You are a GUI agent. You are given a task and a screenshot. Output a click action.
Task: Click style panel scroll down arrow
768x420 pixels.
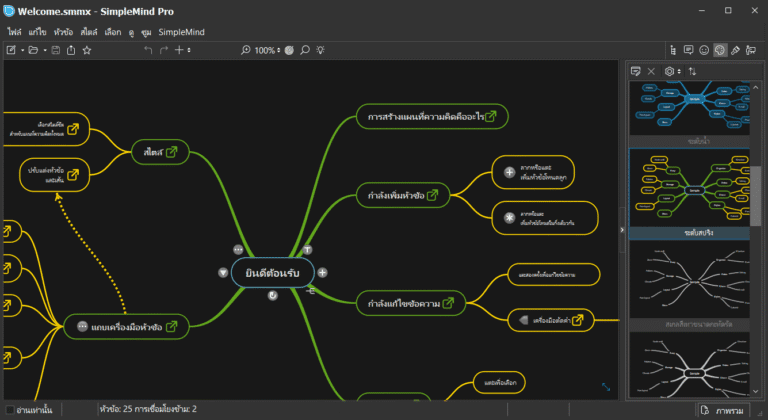[x=756, y=391]
